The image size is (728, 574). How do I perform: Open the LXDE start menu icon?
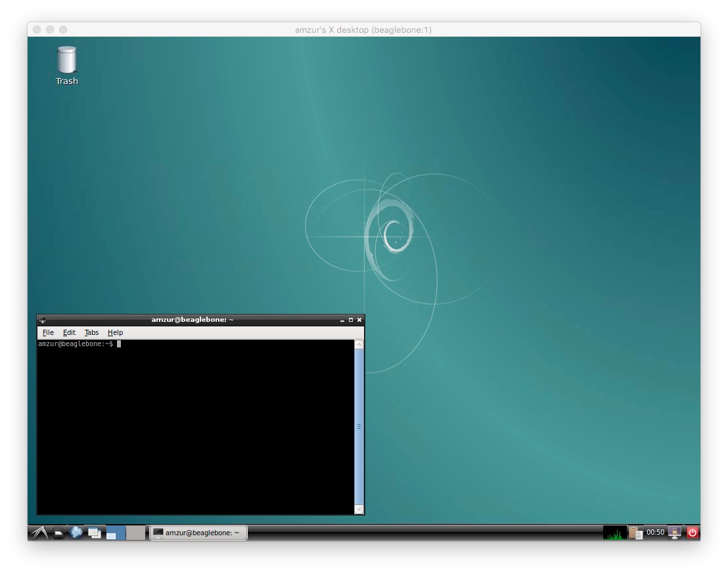(x=40, y=533)
